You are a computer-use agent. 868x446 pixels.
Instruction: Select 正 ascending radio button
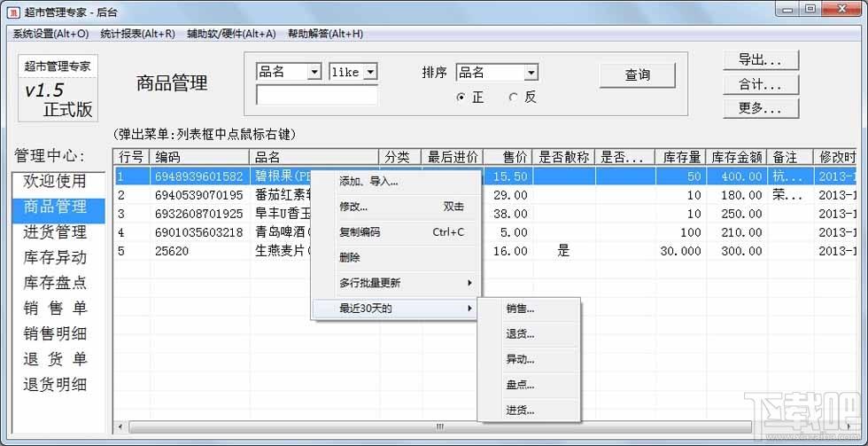470,98
